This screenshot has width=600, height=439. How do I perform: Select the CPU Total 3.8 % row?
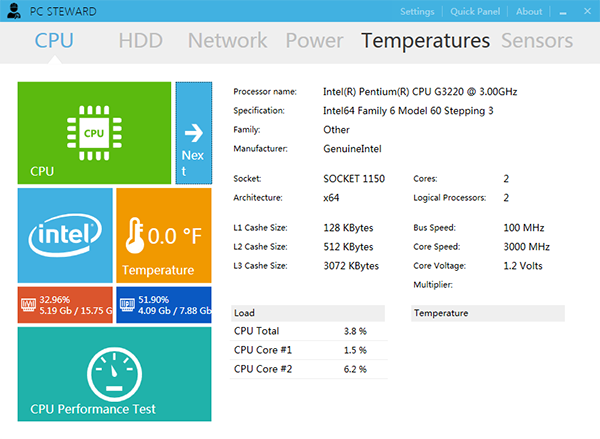pyautogui.click(x=309, y=331)
